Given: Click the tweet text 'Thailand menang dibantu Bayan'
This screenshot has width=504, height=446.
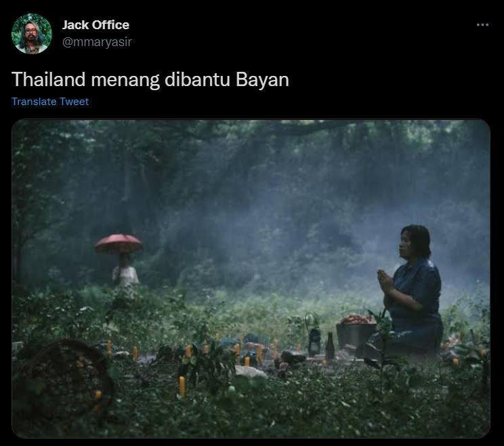Looking at the screenshot, I should 150,79.
